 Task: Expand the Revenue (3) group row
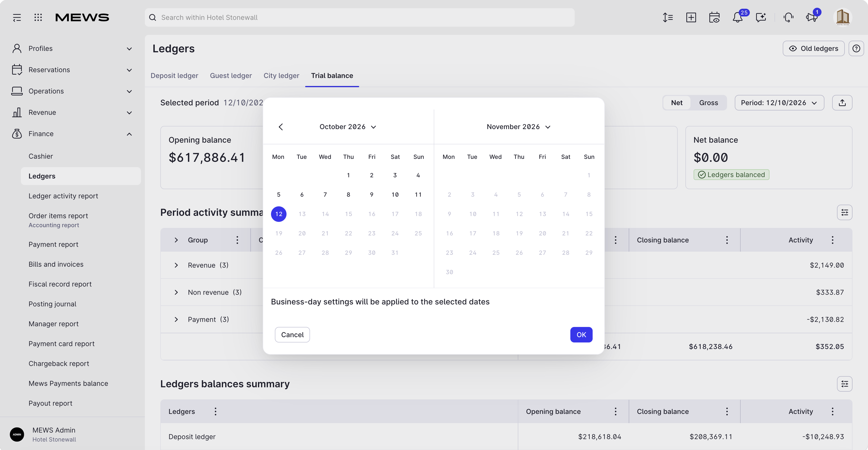point(176,265)
